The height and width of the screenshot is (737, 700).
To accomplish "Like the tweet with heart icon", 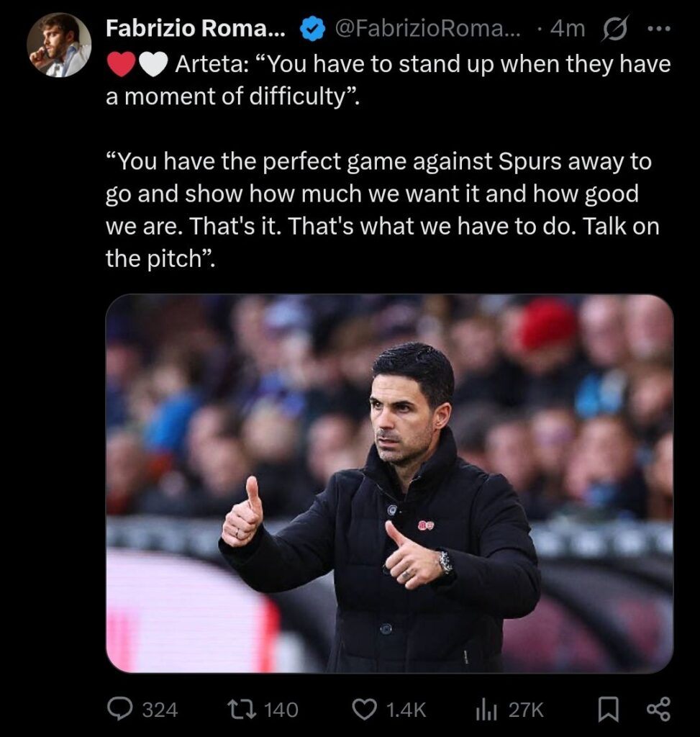I will point(363,710).
